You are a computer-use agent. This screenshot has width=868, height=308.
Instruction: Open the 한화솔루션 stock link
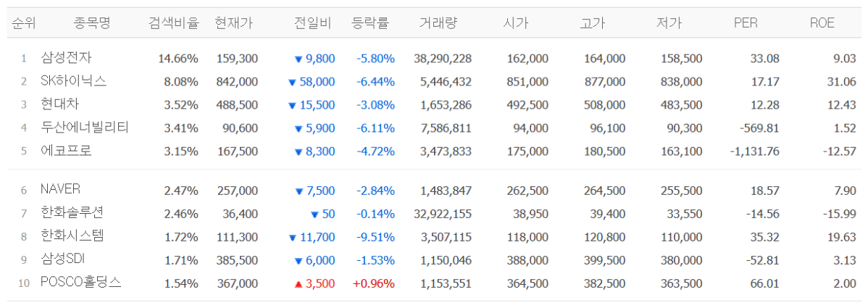(72, 213)
